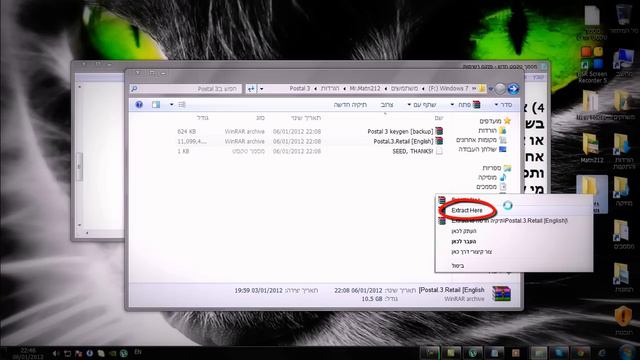Click the משתמשים breadcrumb segment
640x360 pixels.
tap(404, 89)
